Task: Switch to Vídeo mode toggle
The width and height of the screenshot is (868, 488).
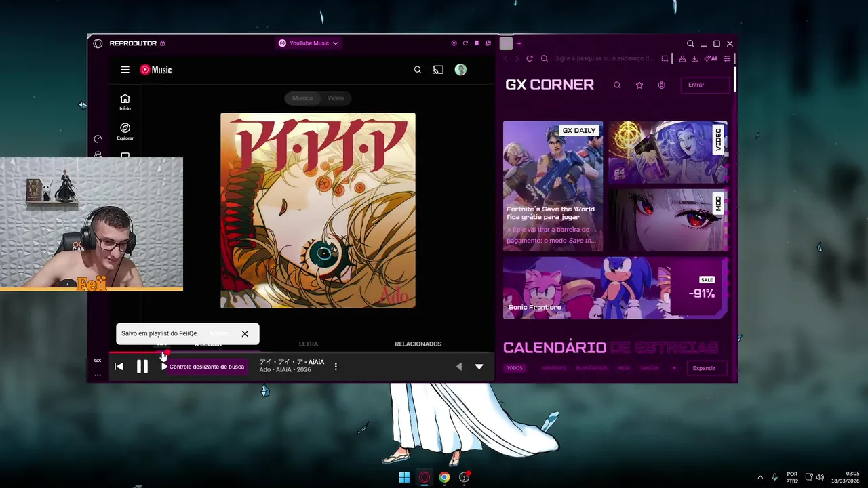Action: point(336,98)
